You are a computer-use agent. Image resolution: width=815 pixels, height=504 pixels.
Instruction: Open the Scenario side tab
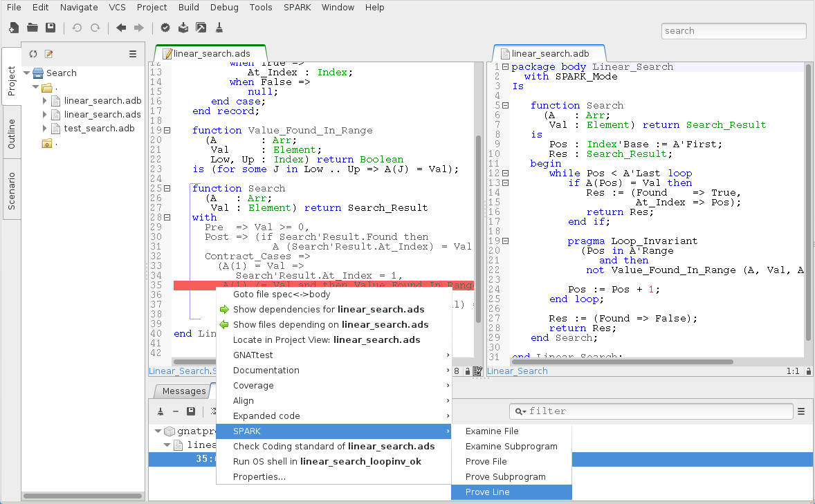(x=12, y=191)
